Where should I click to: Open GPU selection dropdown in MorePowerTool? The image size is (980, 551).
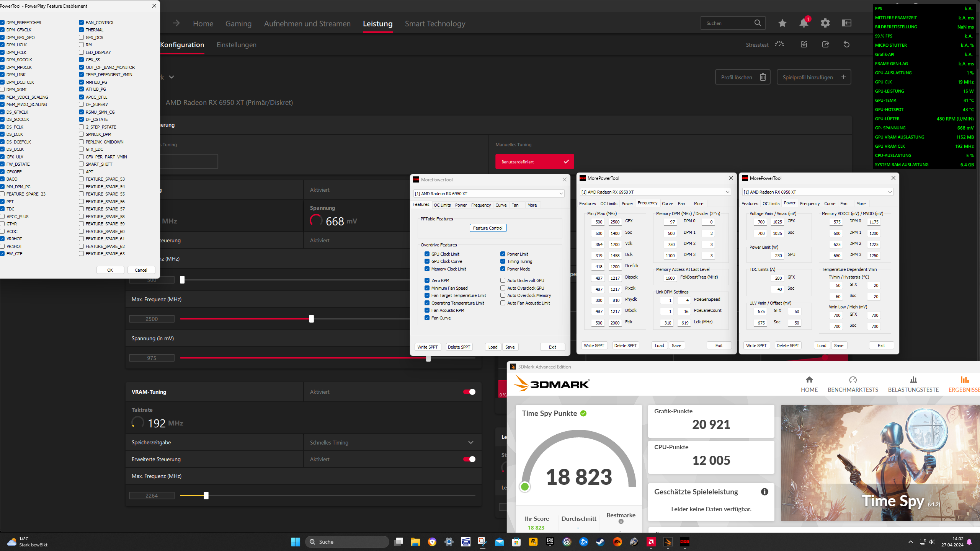pyautogui.click(x=488, y=194)
